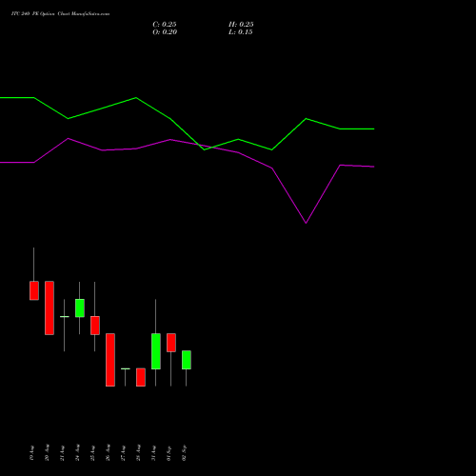Screen dimensions: 476x476
Task: Click the last green candle for 02 Sep
Action: pyautogui.click(x=187, y=360)
